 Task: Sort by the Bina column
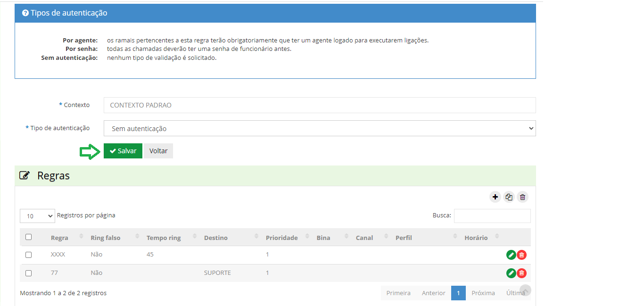pyautogui.click(x=331, y=238)
